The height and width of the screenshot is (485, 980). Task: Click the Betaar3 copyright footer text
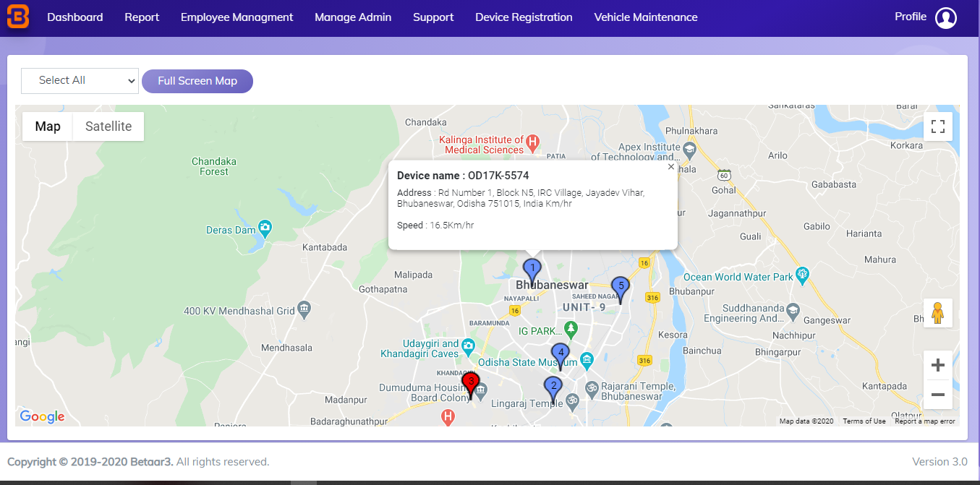pyautogui.click(x=138, y=462)
